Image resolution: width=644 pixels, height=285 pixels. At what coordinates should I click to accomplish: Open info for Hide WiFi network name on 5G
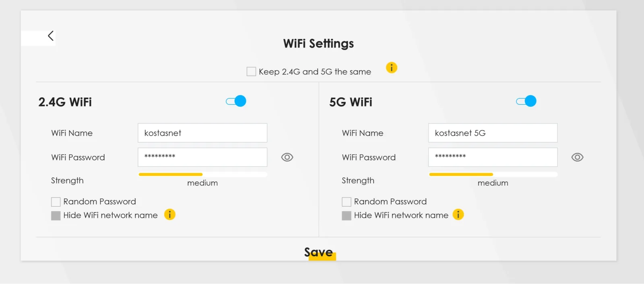point(458,215)
